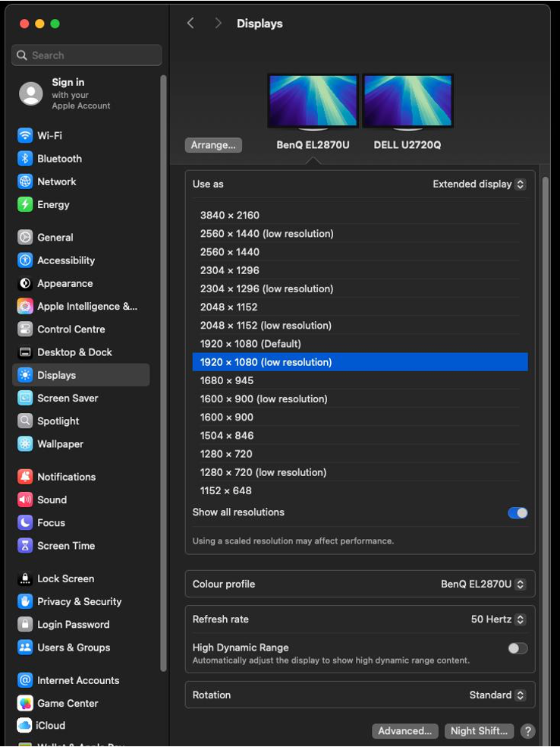Select the 3840 × 2160 resolution option
This screenshot has height=747, width=560.
tap(230, 216)
